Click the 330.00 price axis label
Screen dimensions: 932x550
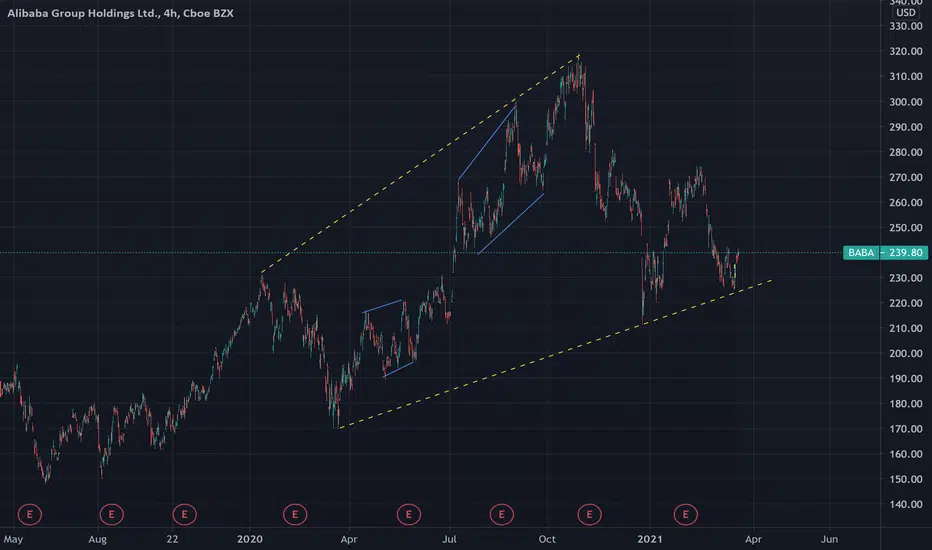[x=906, y=26]
